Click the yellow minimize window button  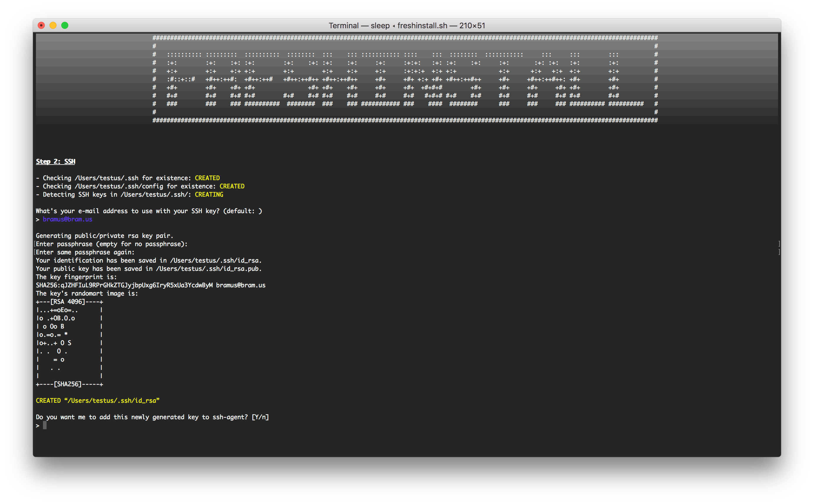(x=53, y=25)
